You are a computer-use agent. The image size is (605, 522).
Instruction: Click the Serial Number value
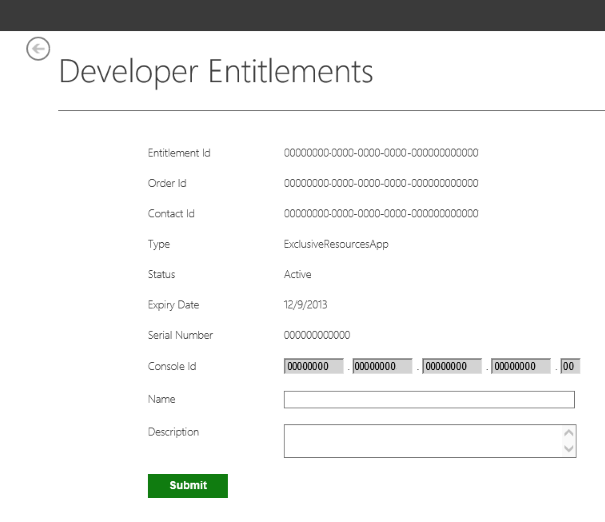317,335
